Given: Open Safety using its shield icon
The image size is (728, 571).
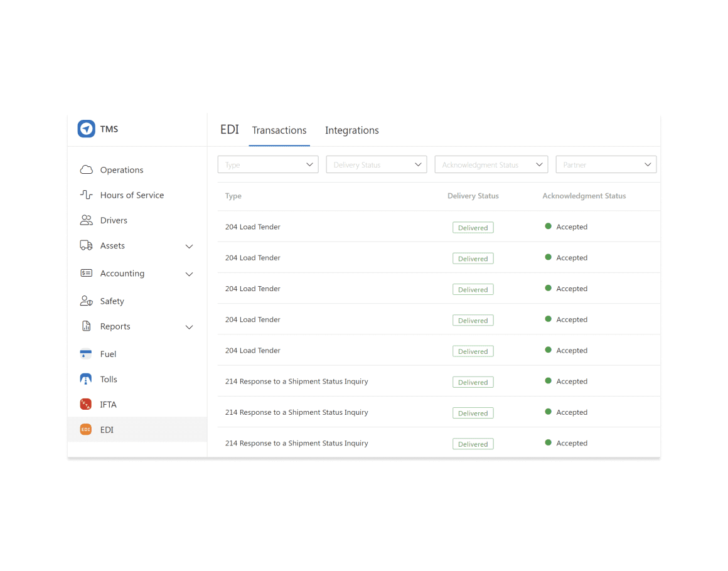Looking at the screenshot, I should 86,301.
